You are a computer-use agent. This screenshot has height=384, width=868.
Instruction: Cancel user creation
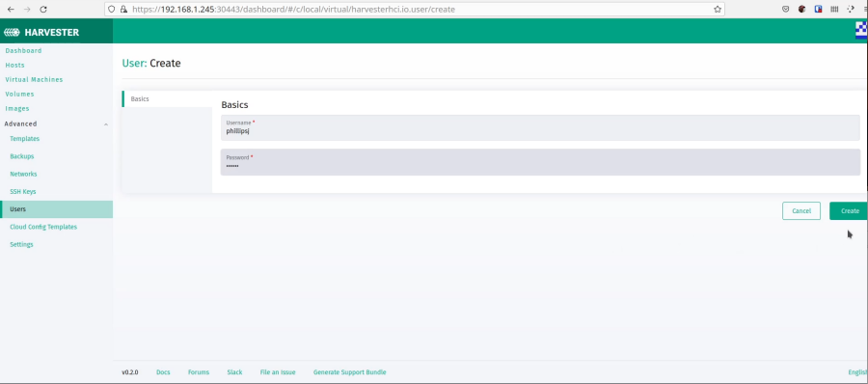coord(801,210)
